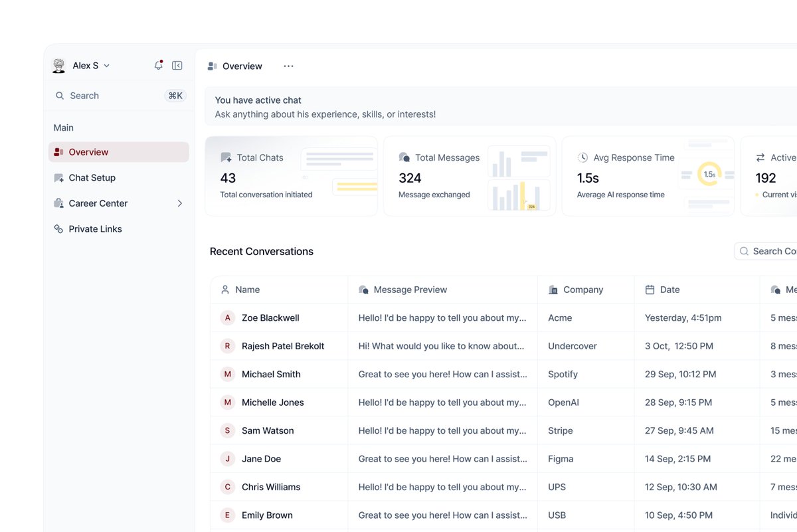Select the Sam Watson name cell

[x=279, y=431]
